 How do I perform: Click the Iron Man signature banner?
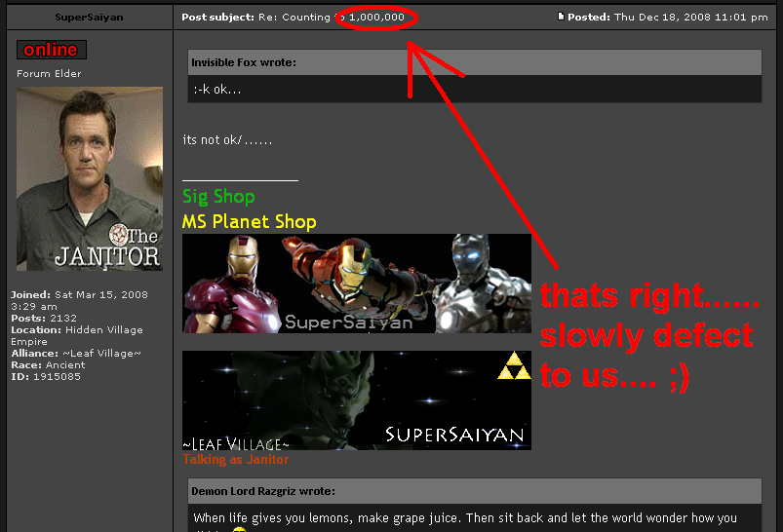[357, 284]
